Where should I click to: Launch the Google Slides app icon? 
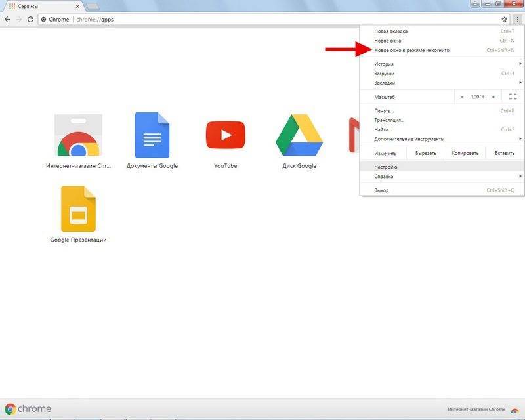pyautogui.click(x=78, y=209)
